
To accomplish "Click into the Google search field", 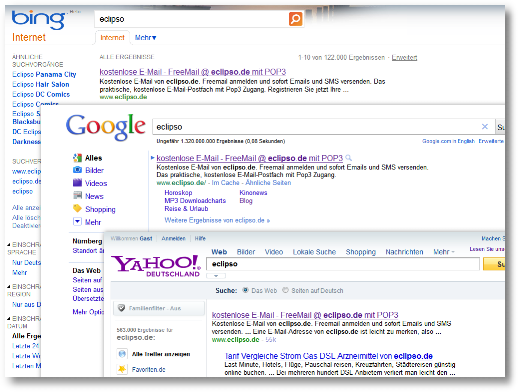I will click(x=317, y=127).
